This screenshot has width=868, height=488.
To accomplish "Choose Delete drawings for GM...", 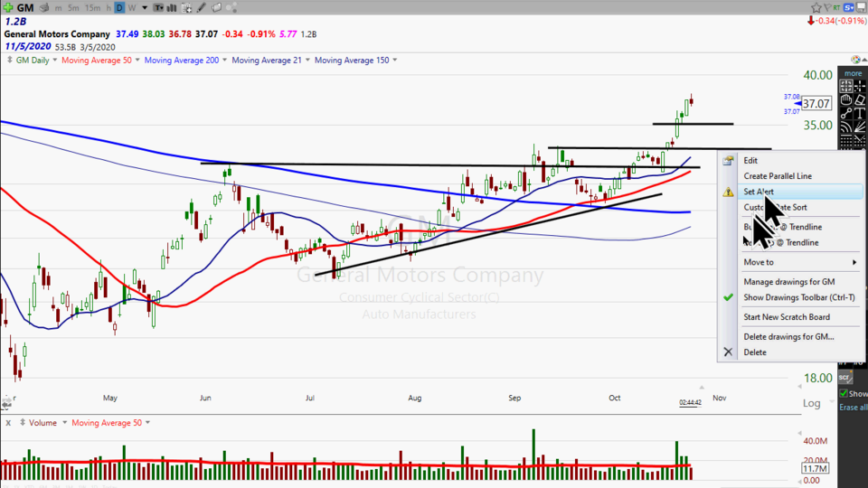I will [x=798, y=336].
